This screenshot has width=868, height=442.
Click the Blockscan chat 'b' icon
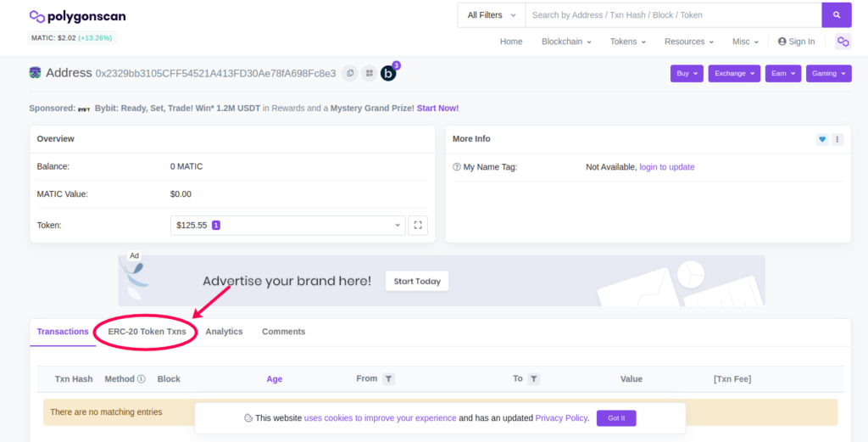tap(388, 73)
